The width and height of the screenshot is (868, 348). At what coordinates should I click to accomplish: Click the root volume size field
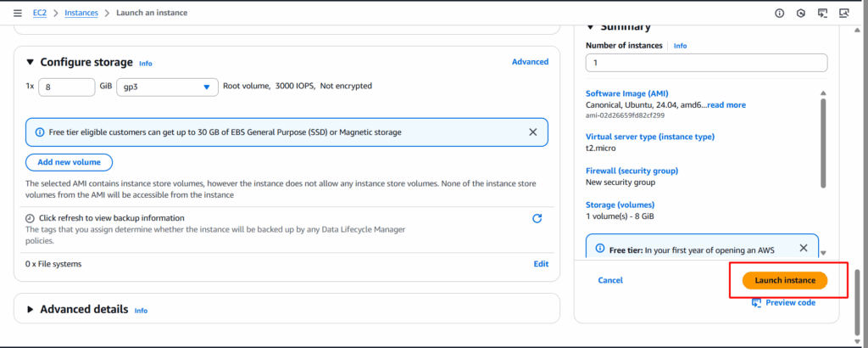pyautogui.click(x=66, y=87)
